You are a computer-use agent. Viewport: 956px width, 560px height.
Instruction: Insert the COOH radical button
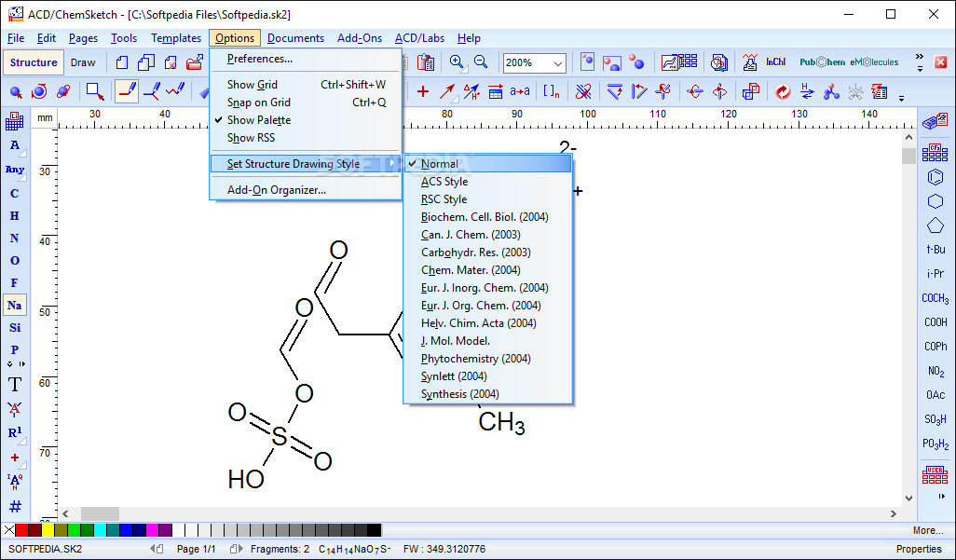pos(936,322)
